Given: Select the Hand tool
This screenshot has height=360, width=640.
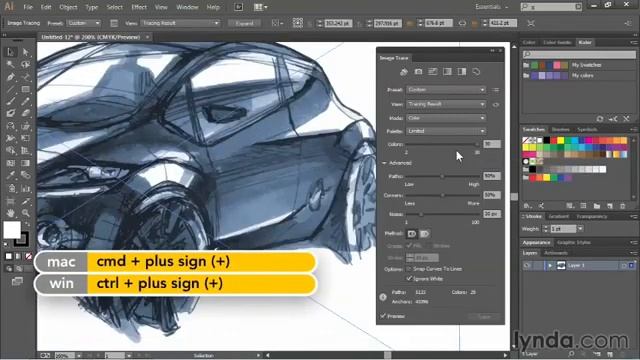Looking at the screenshot, I should click(11, 213).
